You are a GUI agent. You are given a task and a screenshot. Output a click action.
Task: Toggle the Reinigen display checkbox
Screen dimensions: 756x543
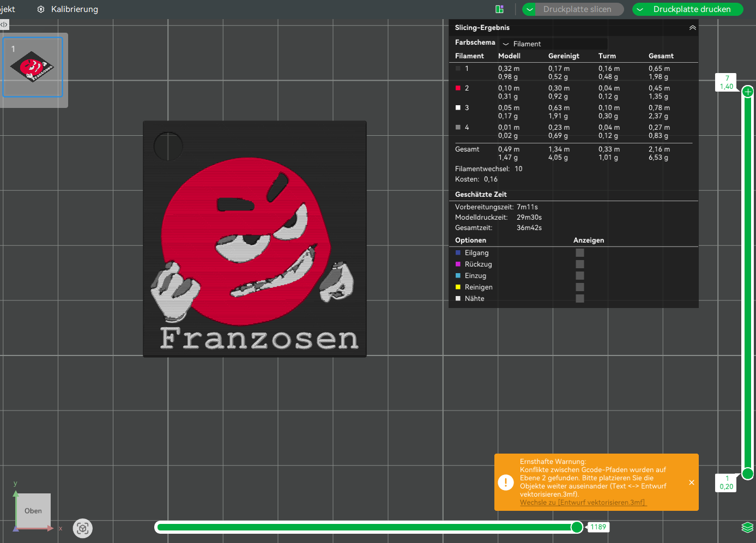580,287
